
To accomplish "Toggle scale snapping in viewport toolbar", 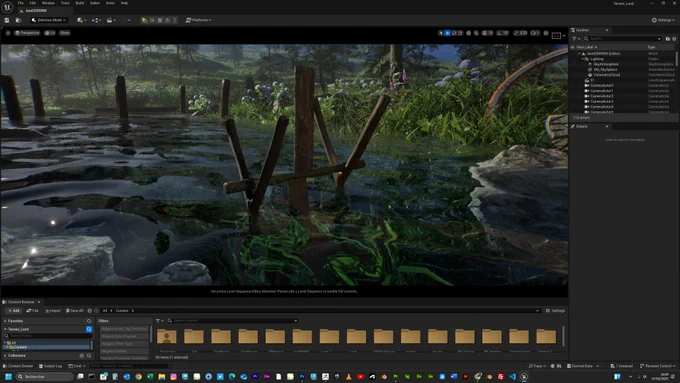I will click(516, 33).
